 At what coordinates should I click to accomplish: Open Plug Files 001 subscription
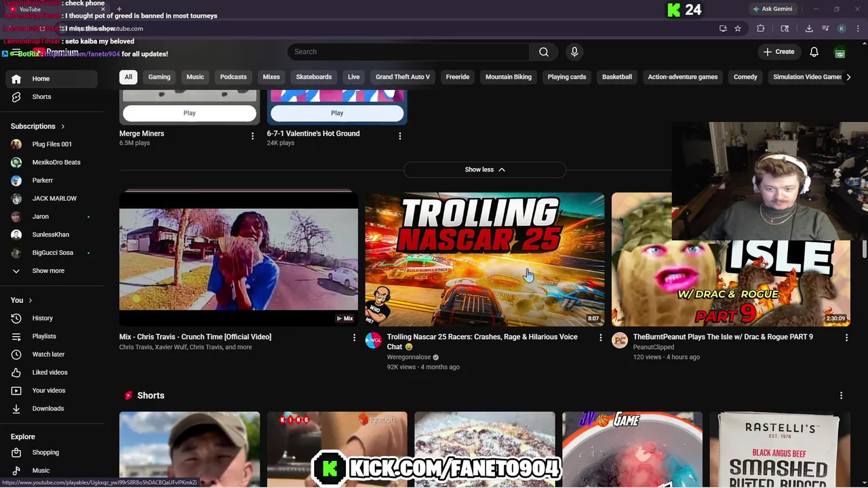click(52, 144)
